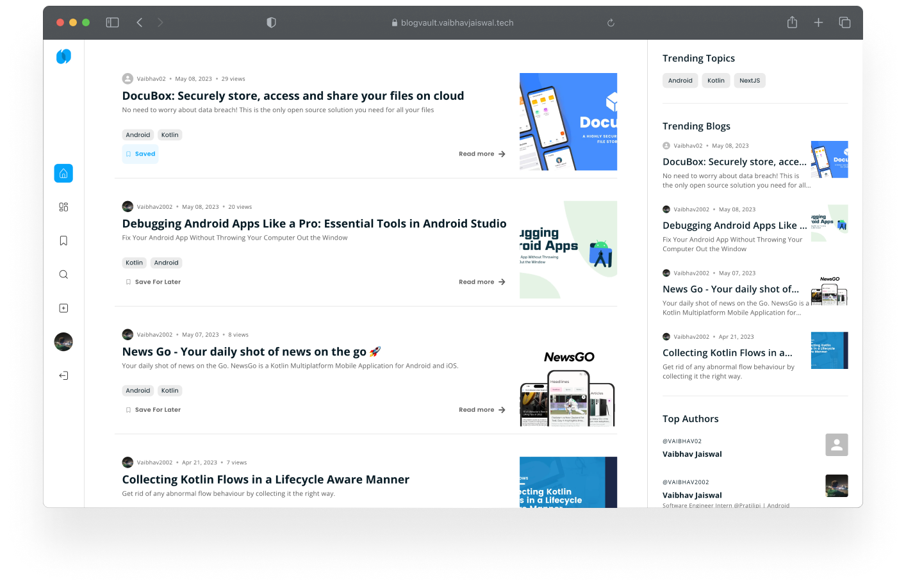Open the dashboard grid icon in sidebar

[x=63, y=207]
